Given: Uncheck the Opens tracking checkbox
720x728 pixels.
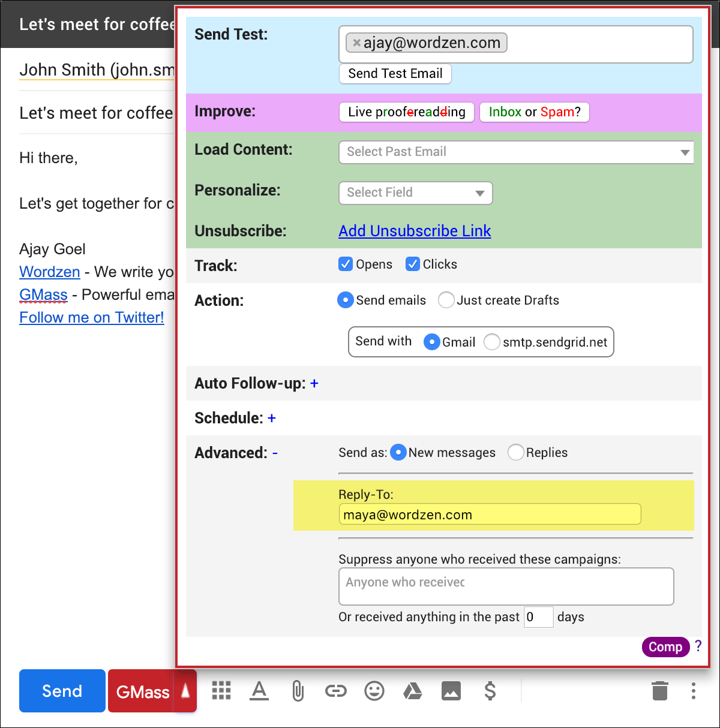Looking at the screenshot, I should click(346, 264).
